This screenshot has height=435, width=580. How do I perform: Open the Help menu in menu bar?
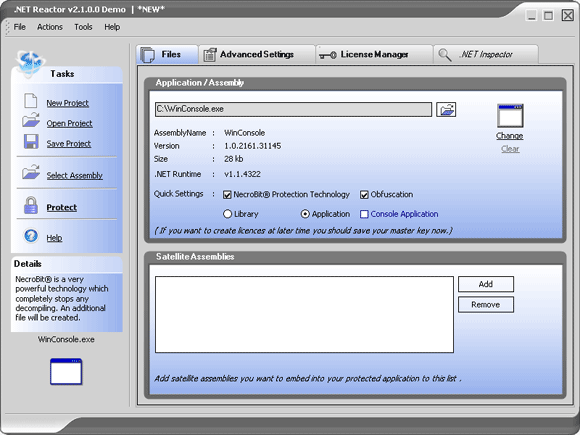pos(112,27)
